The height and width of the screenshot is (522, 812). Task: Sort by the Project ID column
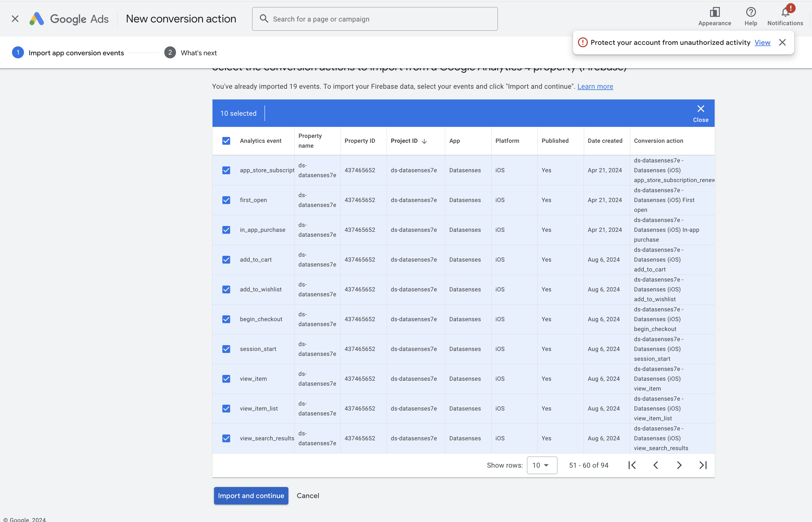click(404, 141)
